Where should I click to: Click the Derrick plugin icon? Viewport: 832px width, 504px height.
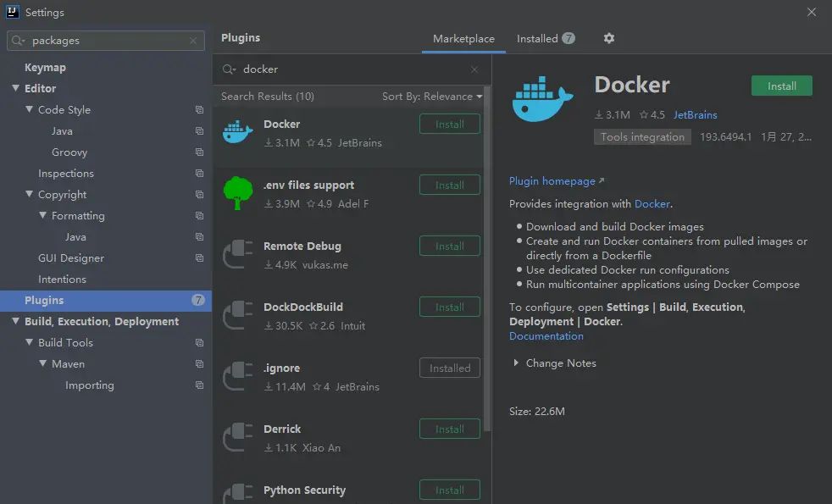[x=237, y=436]
